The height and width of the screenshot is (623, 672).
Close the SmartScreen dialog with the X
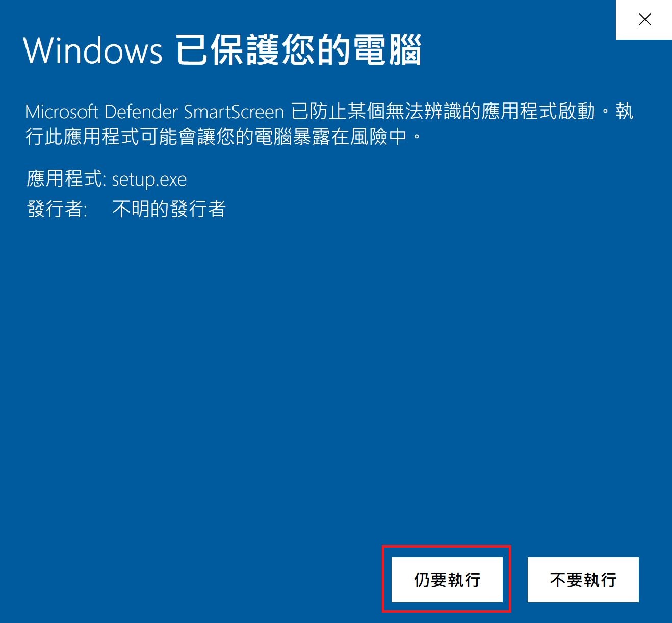tap(644, 20)
